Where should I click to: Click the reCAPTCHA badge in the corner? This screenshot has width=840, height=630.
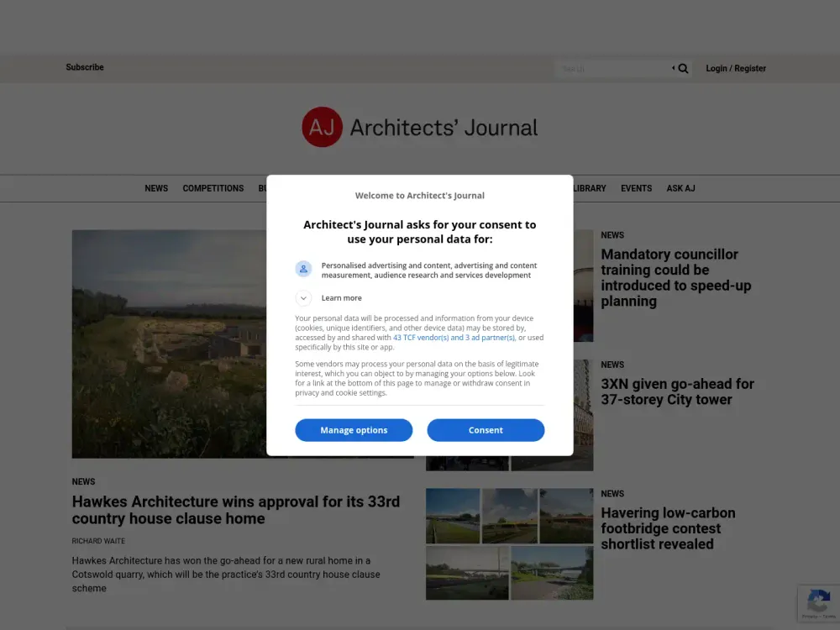pyautogui.click(x=818, y=603)
